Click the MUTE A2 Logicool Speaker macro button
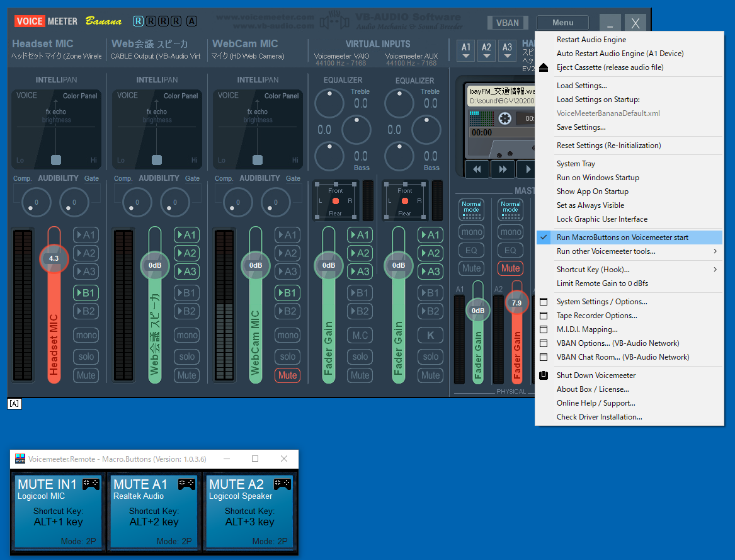This screenshot has width=735, height=560. coord(250,510)
